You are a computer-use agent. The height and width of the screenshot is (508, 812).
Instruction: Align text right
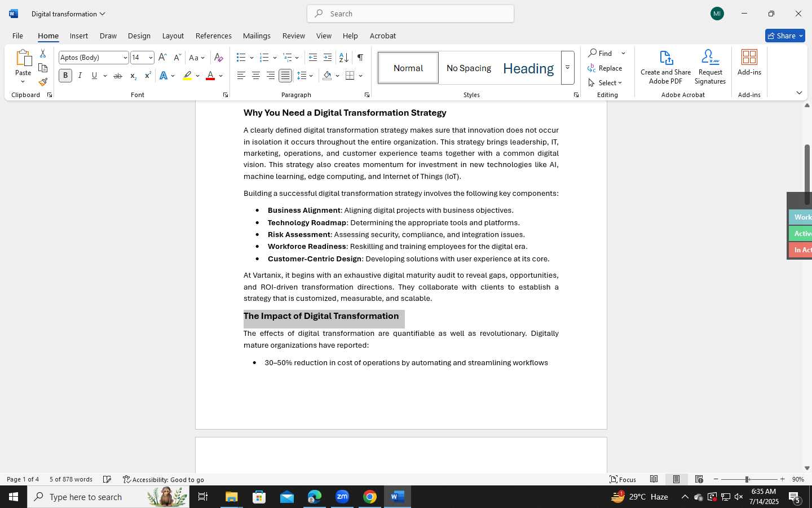pyautogui.click(x=271, y=76)
